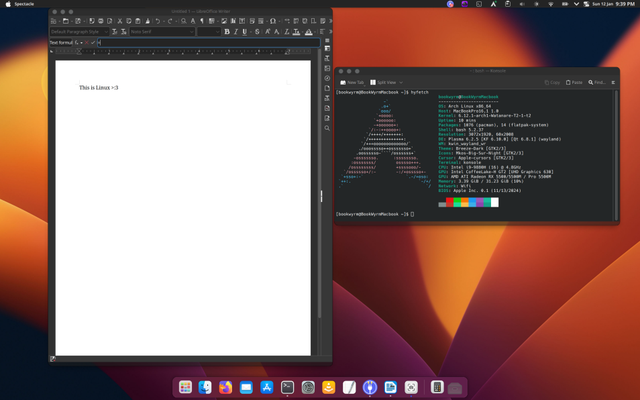Open the Konsole terminal icon in dock
Viewport: 640px width, 400px height.
(x=287, y=387)
